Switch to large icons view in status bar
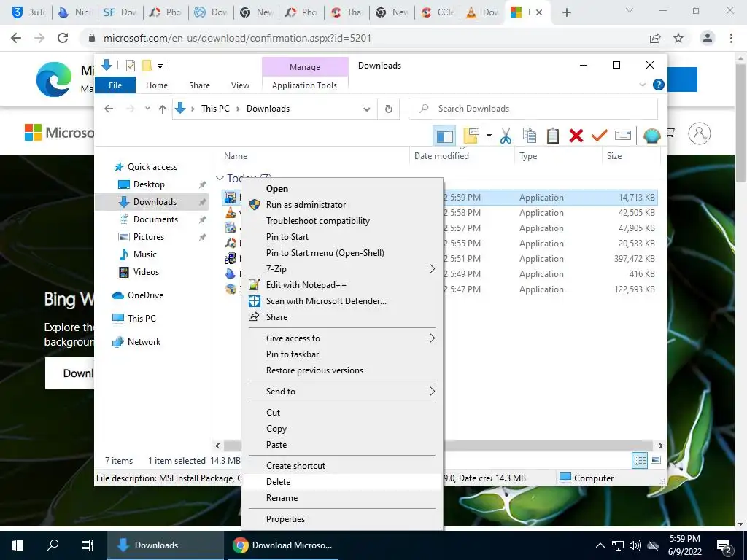747x560 pixels. pyautogui.click(x=656, y=461)
